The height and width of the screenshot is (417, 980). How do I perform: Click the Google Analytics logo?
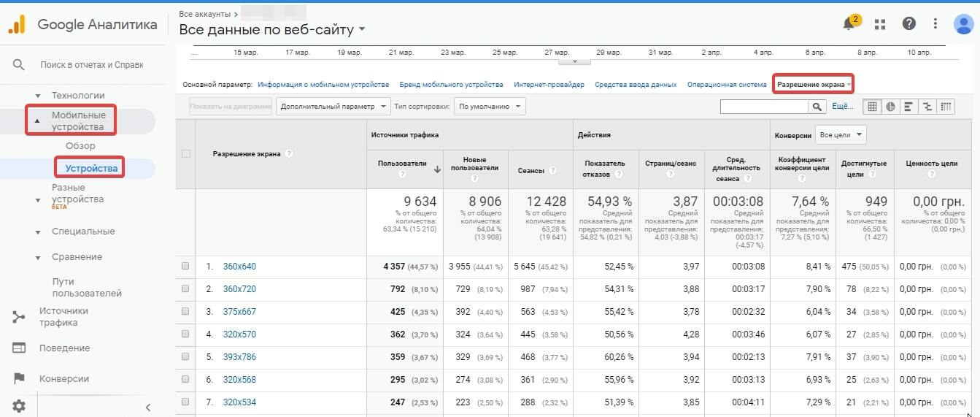[x=17, y=24]
